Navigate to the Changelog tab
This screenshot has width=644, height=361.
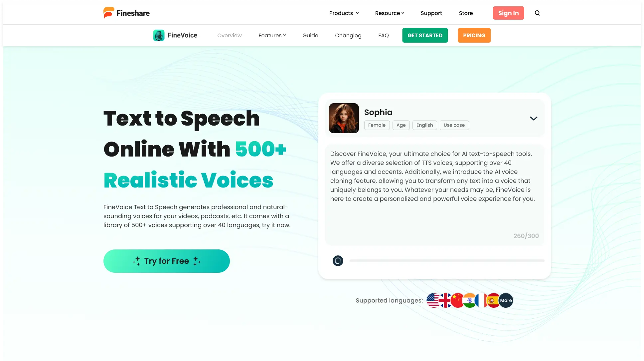pos(348,35)
